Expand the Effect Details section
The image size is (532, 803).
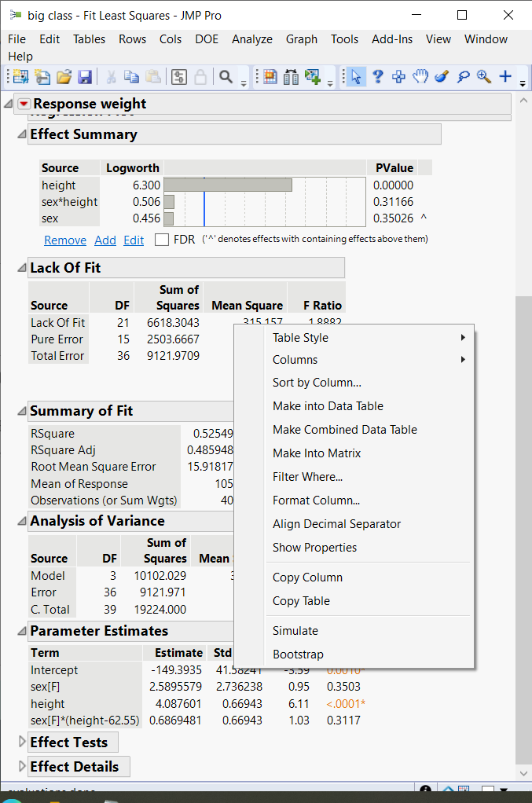(x=22, y=766)
